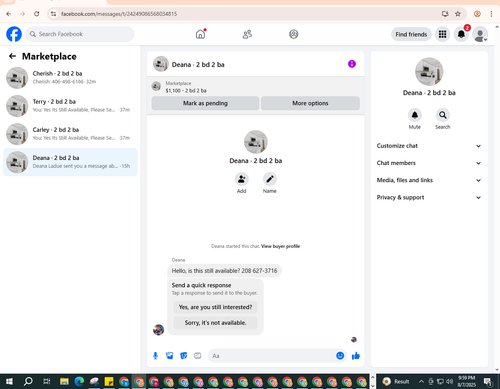Screen dimensions: 500x389
Task: Open Microsoft Edge from taskbar
Action: coord(79,381)
